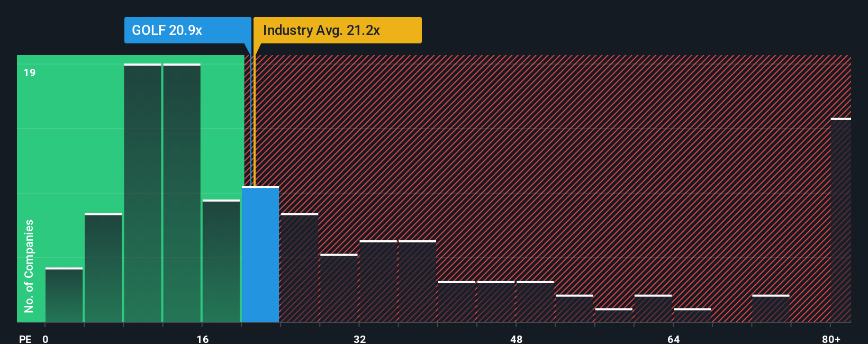Click the shortest green bar above PE 0
The width and height of the screenshot is (868, 344).
coord(64,295)
